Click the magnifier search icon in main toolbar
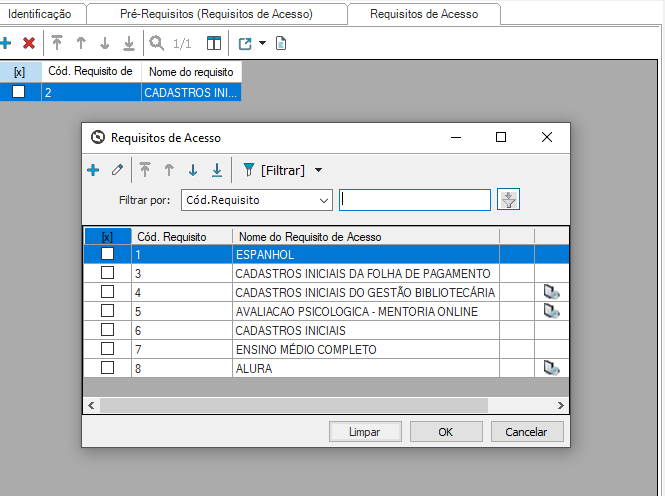Viewport: 665px width, 496px height. coord(156,43)
